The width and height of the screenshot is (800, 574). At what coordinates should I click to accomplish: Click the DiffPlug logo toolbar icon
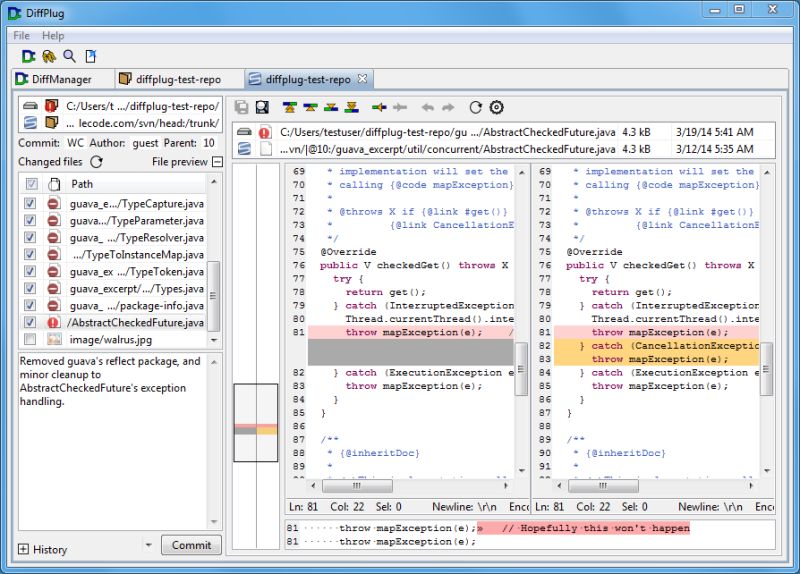29,56
